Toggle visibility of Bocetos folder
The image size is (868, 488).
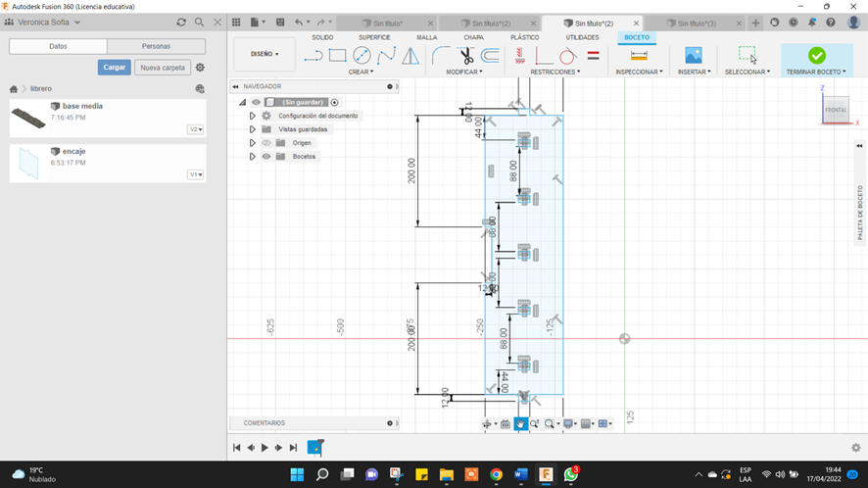pyautogui.click(x=266, y=157)
